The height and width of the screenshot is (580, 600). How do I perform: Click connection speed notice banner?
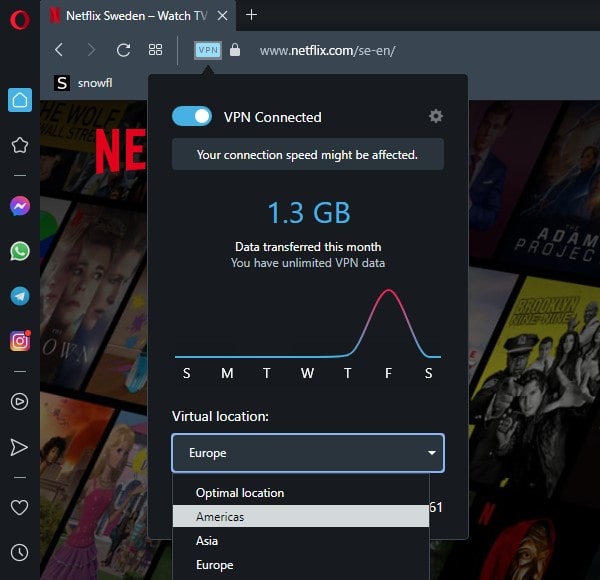[308, 155]
